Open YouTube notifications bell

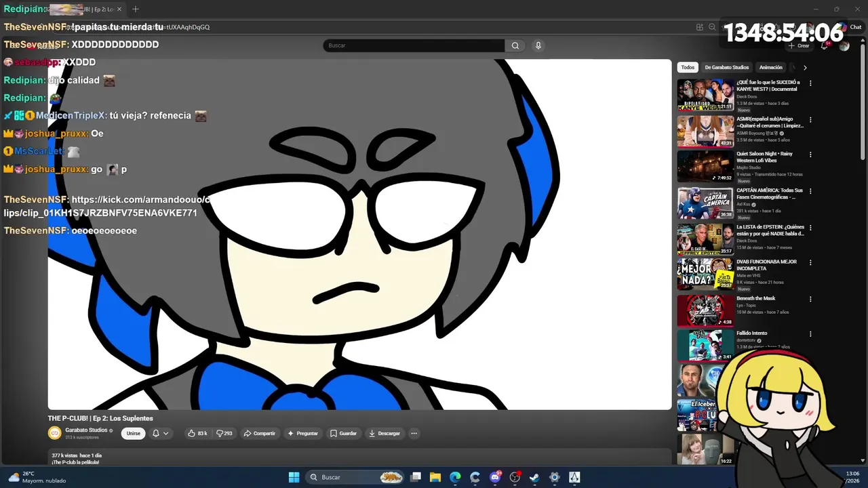825,45
